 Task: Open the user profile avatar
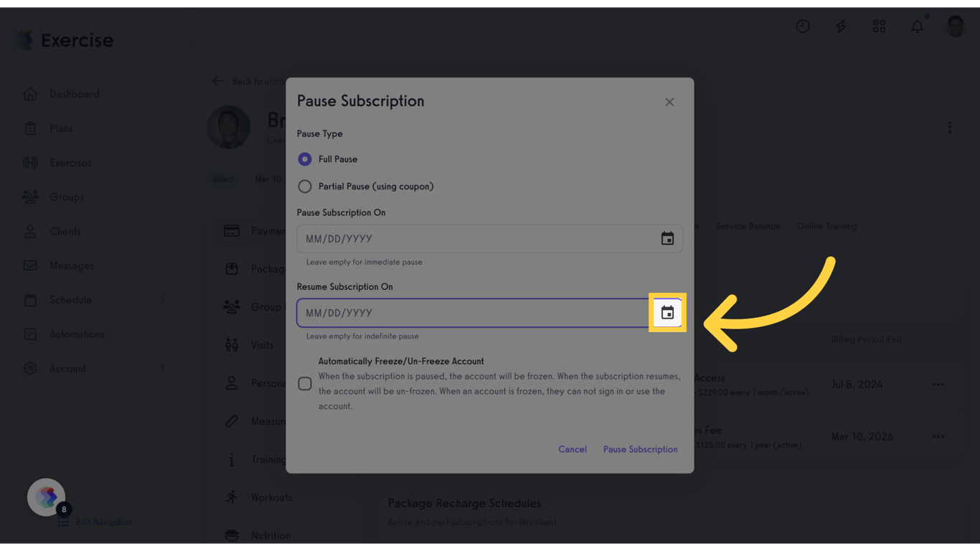pyautogui.click(x=956, y=27)
